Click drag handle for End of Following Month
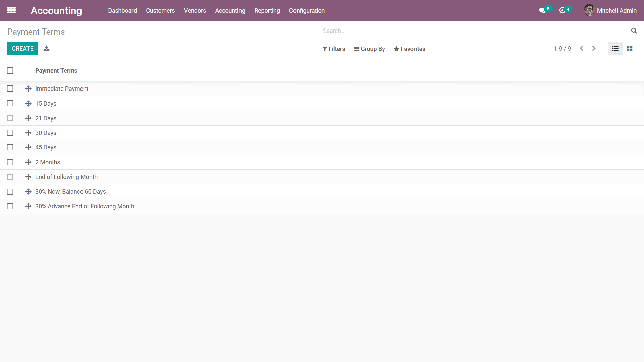 [x=28, y=177]
